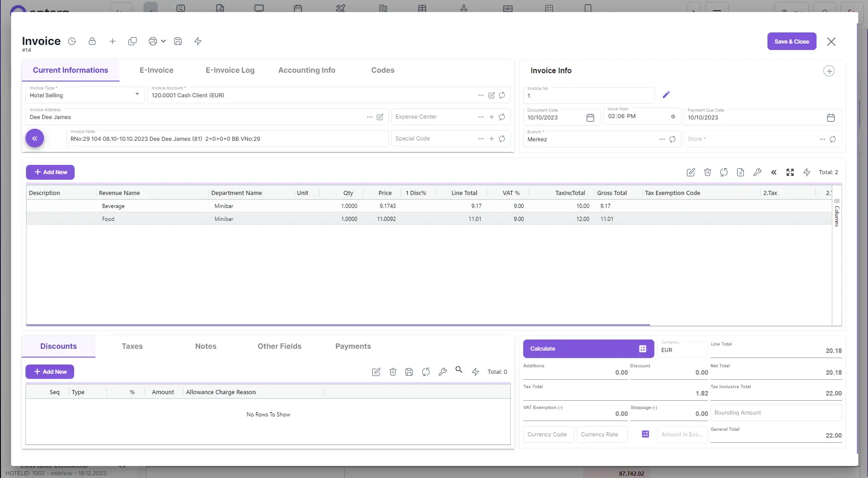Open the Columns side panel of grid
The height and width of the screenshot is (478, 868).
[836, 213]
